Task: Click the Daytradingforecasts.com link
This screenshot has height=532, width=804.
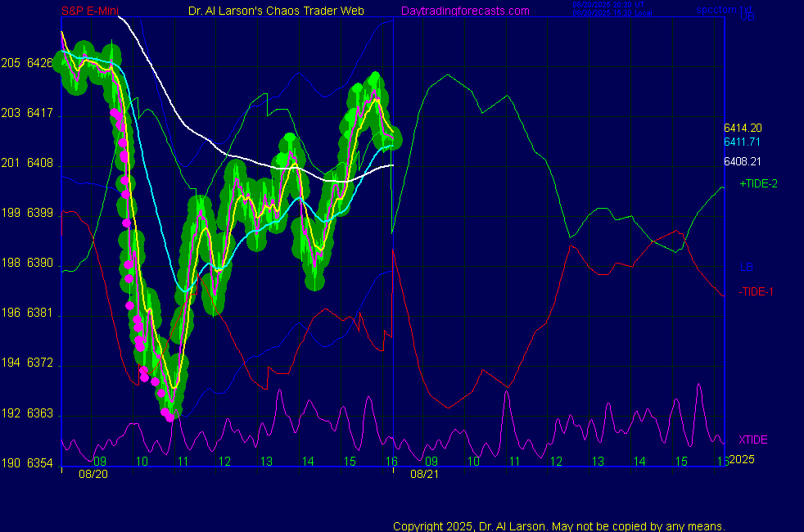Action: tap(464, 11)
